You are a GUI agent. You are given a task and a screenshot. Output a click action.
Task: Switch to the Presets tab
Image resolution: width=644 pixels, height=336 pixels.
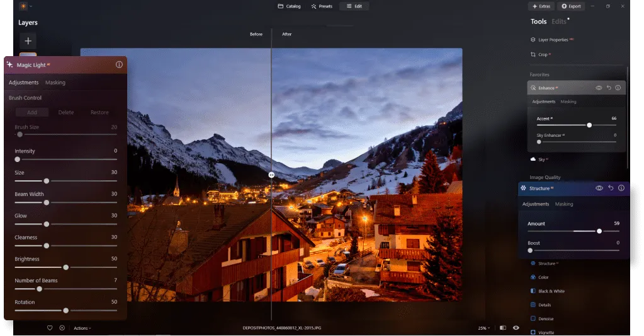tap(322, 6)
